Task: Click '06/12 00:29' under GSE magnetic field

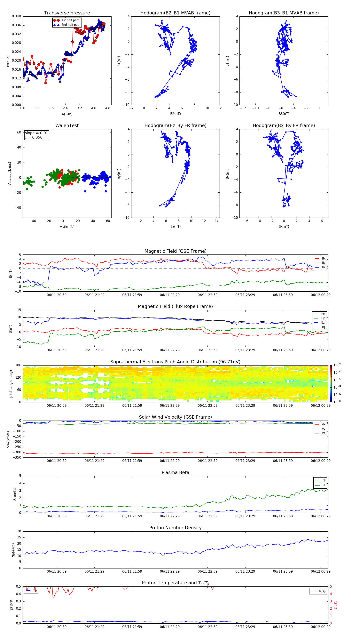Action: click(321, 295)
